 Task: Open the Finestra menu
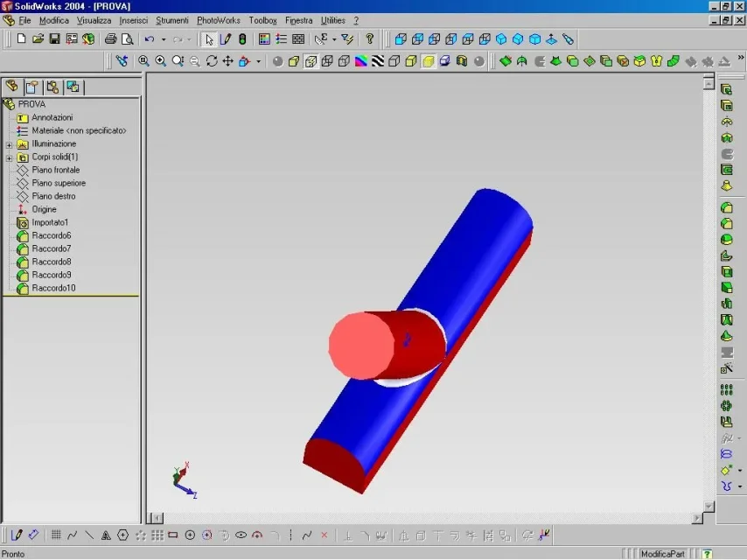(298, 20)
